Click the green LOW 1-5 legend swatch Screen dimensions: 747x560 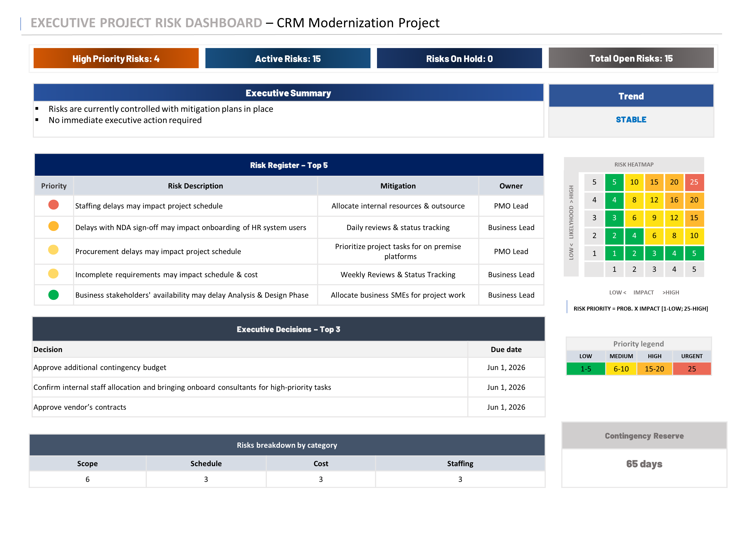click(586, 369)
